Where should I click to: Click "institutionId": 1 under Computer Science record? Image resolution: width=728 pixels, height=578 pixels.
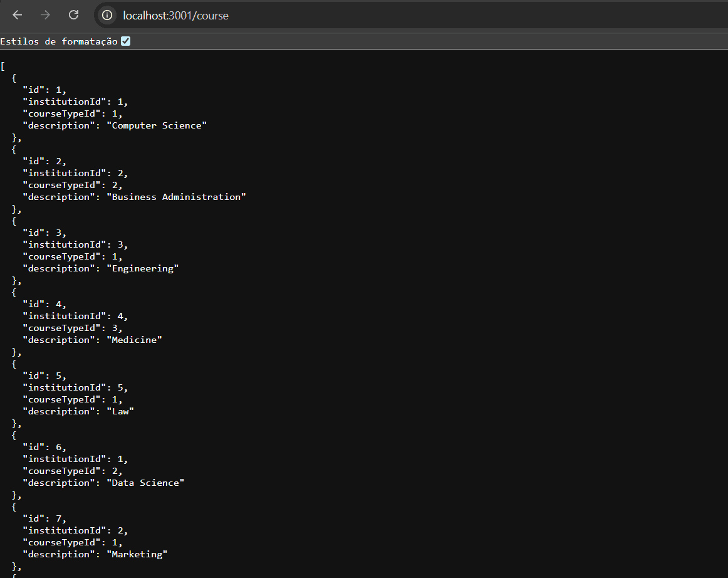[x=75, y=102]
